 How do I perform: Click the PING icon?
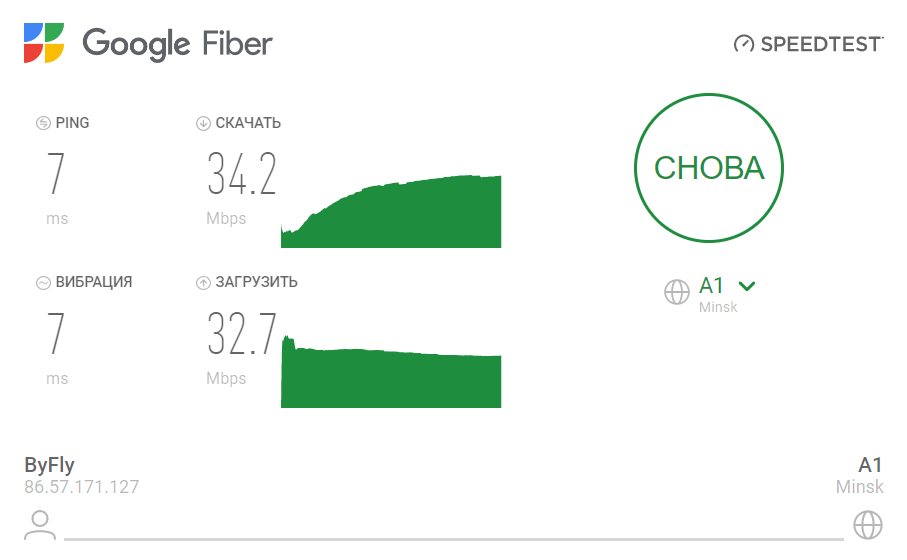[43, 123]
